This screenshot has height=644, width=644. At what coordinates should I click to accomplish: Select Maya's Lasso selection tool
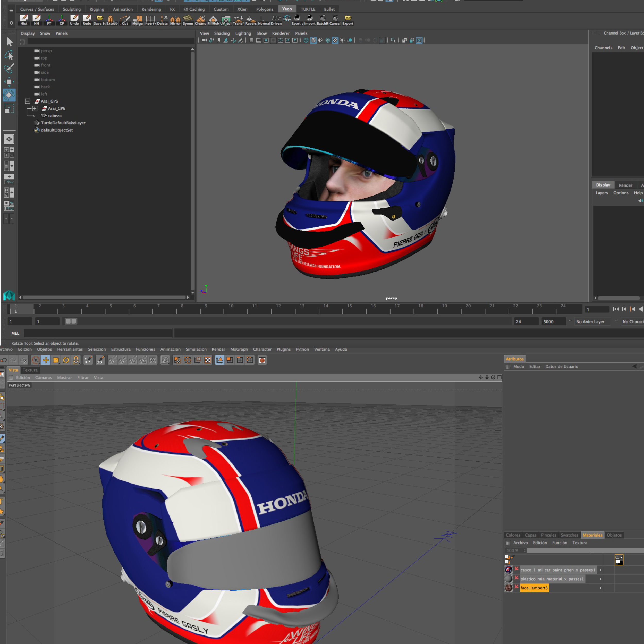[9, 55]
